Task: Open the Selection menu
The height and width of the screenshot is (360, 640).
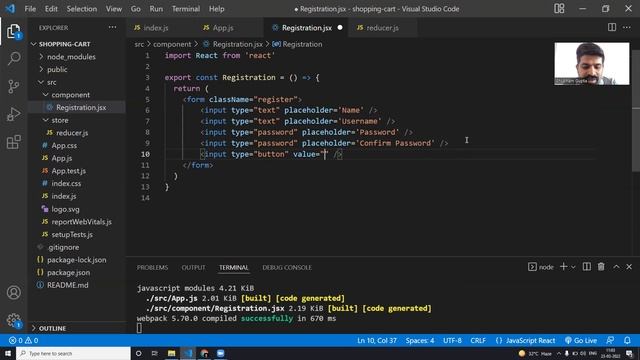Action: pyautogui.click(x=82, y=9)
